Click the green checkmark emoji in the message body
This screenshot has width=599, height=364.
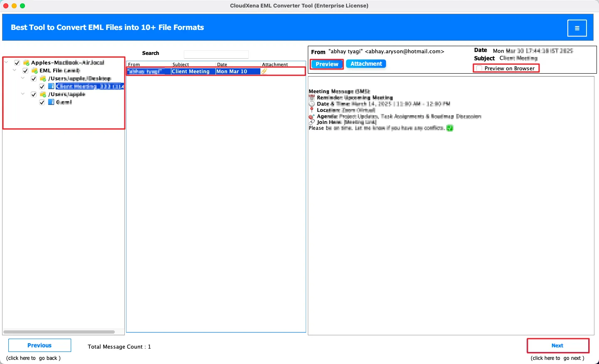tap(450, 128)
